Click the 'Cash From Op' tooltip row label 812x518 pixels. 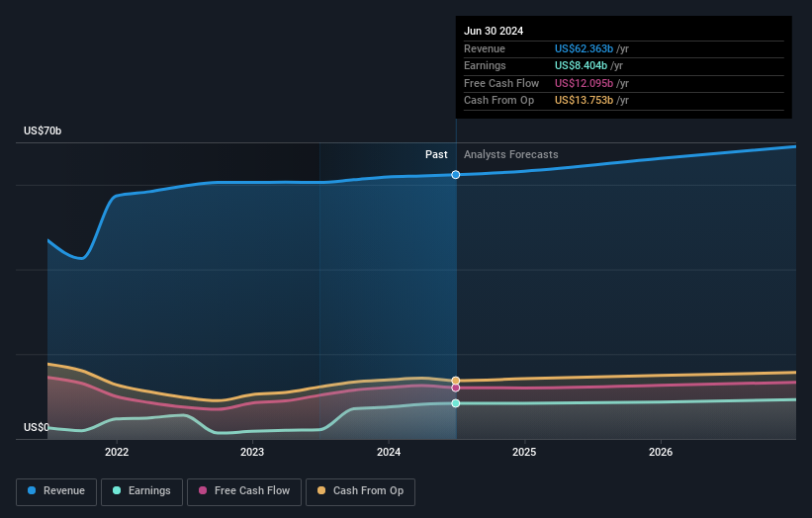pyautogui.click(x=498, y=101)
